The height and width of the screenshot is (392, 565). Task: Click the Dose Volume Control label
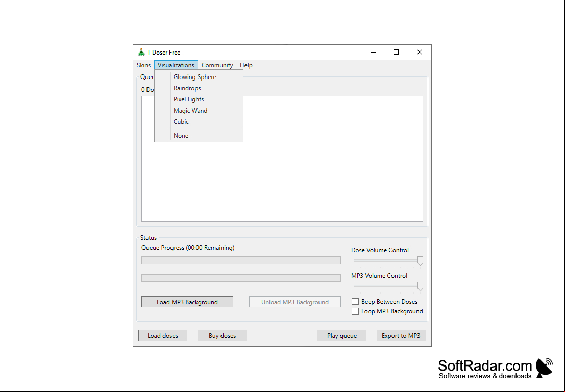pos(380,250)
